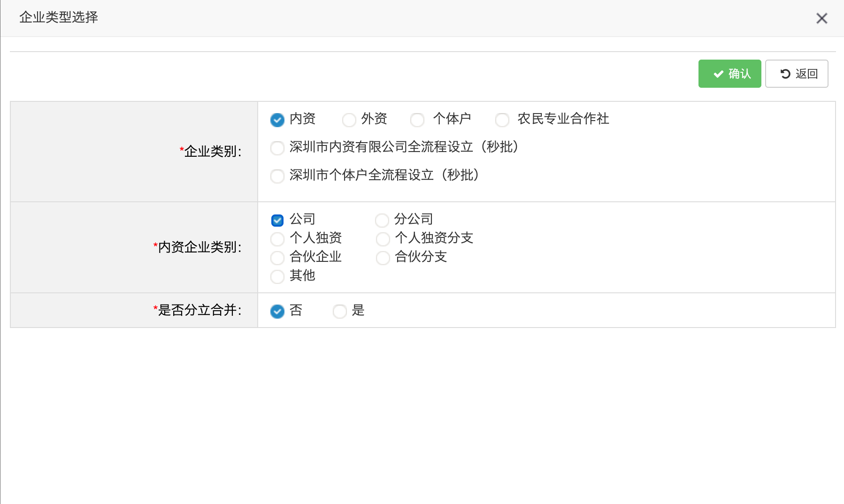Click the *企业类别 field label
Image resolution: width=844 pixels, height=504 pixels.
pyautogui.click(x=210, y=152)
